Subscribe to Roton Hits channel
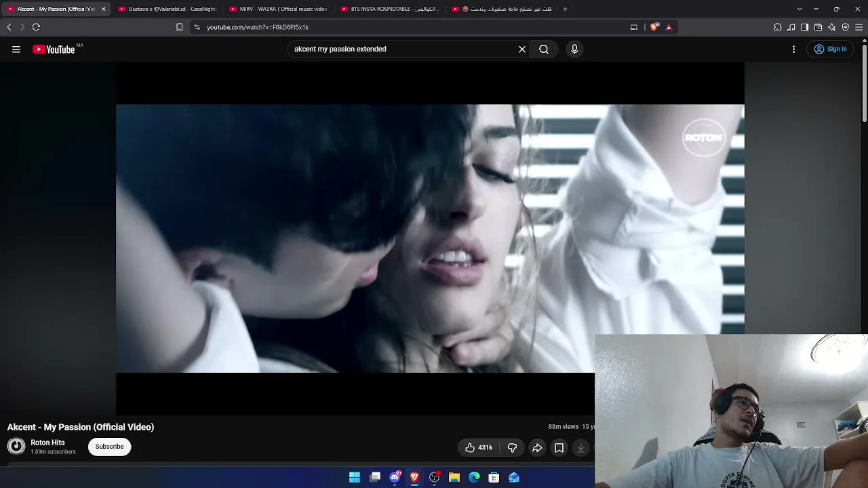The image size is (868, 488). point(109,447)
